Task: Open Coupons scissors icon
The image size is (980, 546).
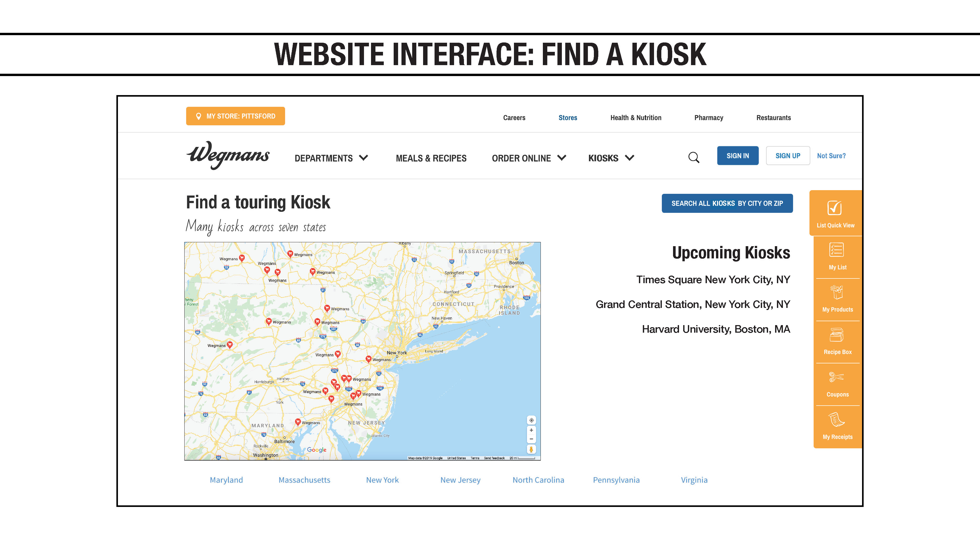Action: (x=836, y=377)
